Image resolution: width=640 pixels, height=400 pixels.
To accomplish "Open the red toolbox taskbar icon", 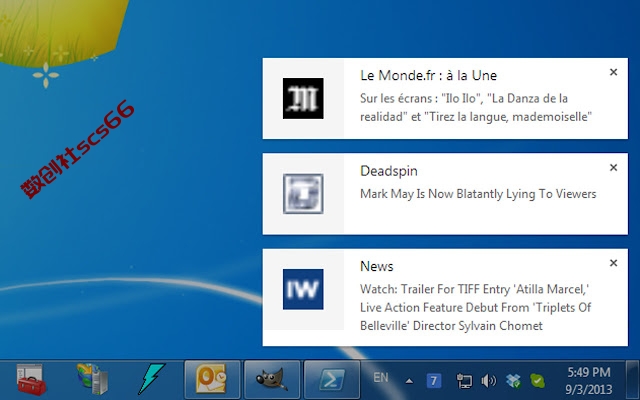I will [x=31, y=380].
